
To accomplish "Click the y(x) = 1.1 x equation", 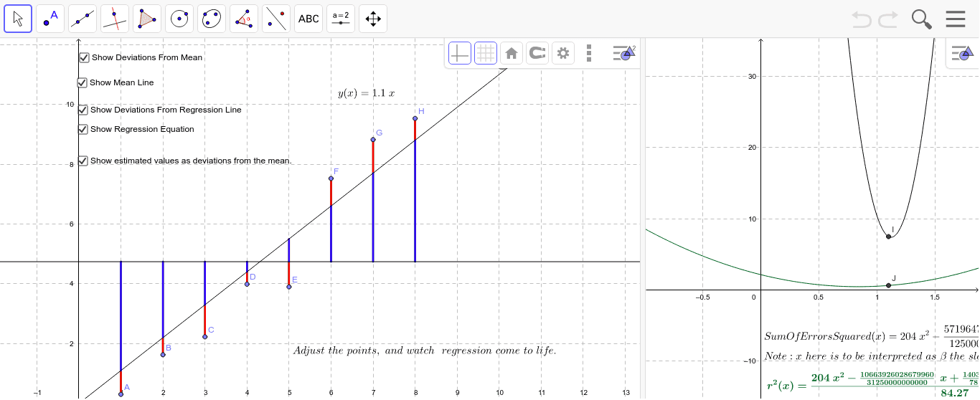I will pyautogui.click(x=367, y=93).
